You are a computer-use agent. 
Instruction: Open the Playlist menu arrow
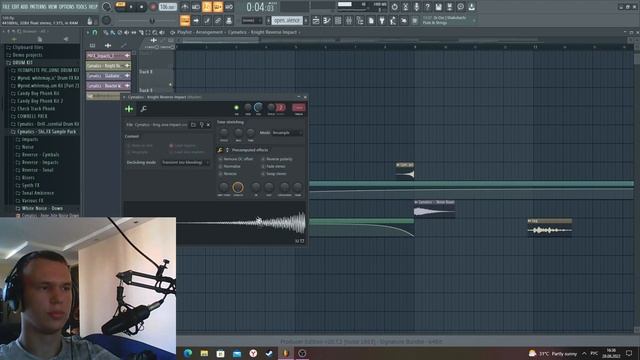coord(88,32)
